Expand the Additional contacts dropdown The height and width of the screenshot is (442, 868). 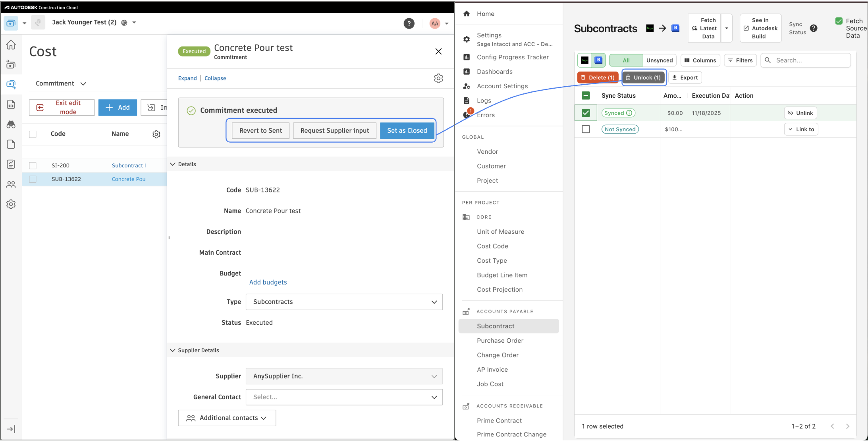tap(227, 418)
